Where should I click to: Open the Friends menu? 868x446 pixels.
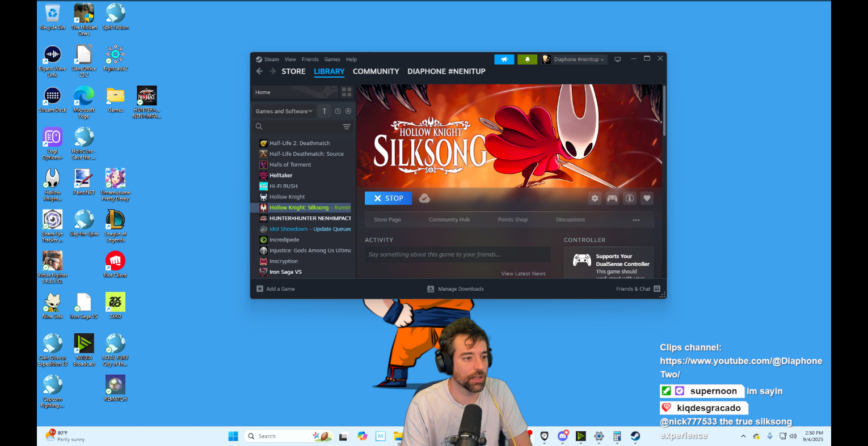coord(310,60)
